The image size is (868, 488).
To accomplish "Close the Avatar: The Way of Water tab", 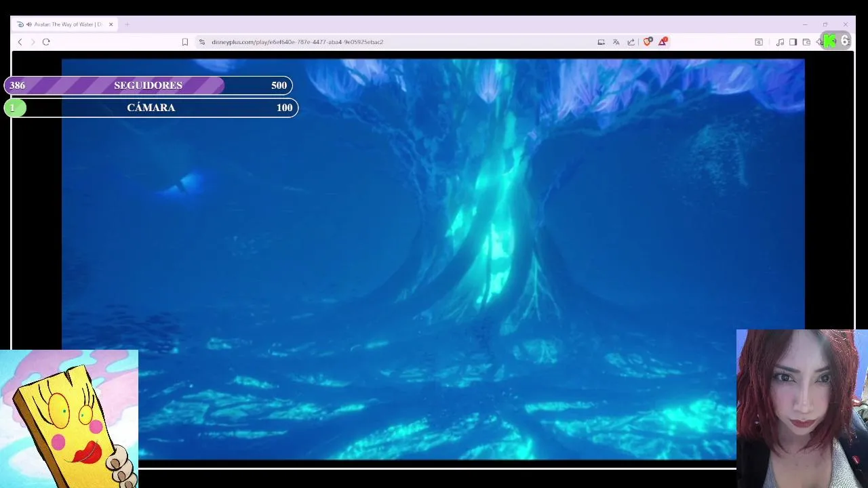I will [x=111, y=24].
